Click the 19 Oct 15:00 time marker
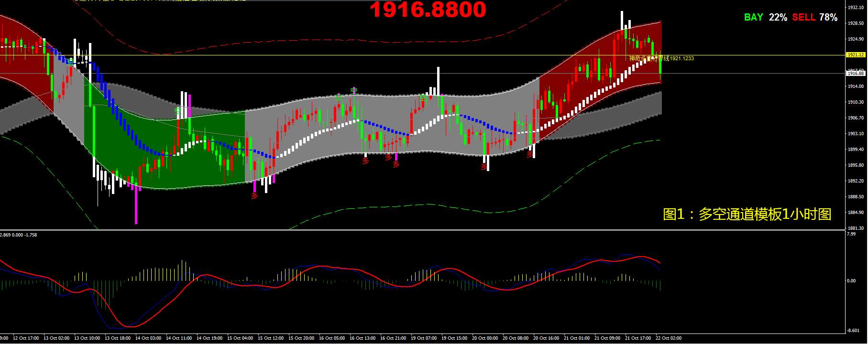Screen dimensions: 868x344 pyautogui.click(x=454, y=338)
